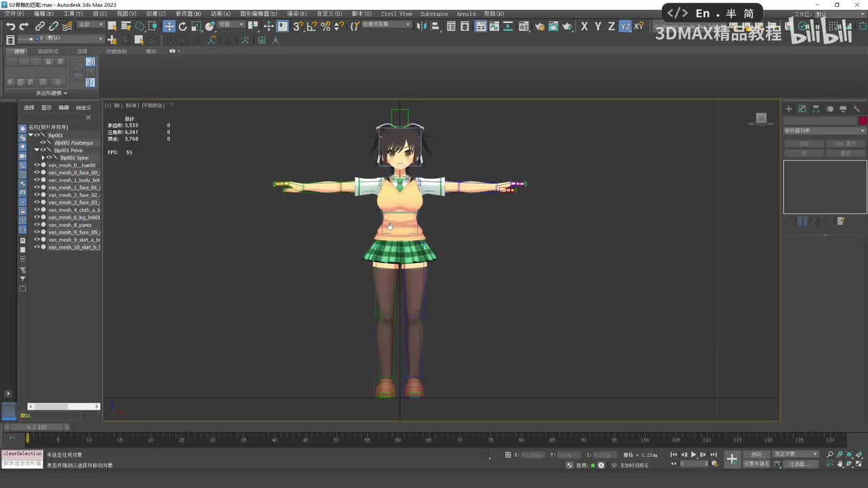
Task: Activate the Unlink Selection tool
Action: (x=54, y=26)
